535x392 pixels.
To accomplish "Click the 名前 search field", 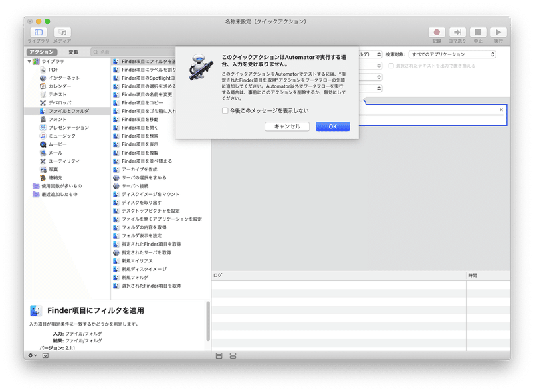I will [x=133, y=52].
